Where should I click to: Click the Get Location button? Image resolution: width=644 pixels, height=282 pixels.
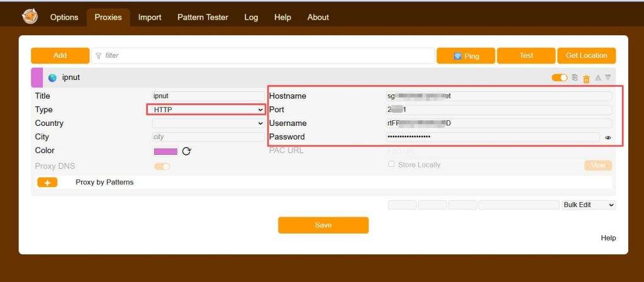tap(586, 56)
